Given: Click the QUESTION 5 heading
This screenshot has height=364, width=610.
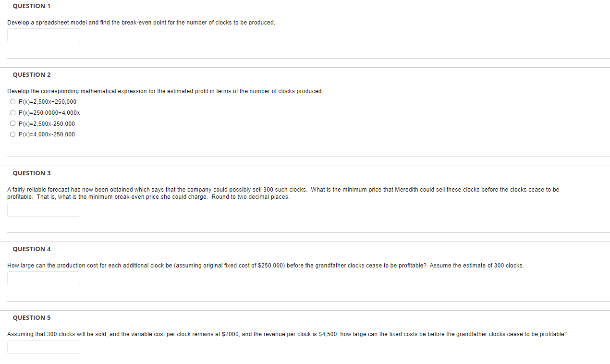Looking at the screenshot, I should point(32,317).
